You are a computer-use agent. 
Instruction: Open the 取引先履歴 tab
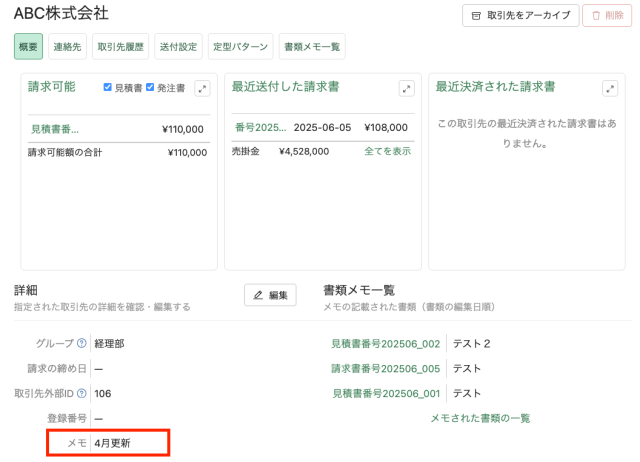coord(119,46)
